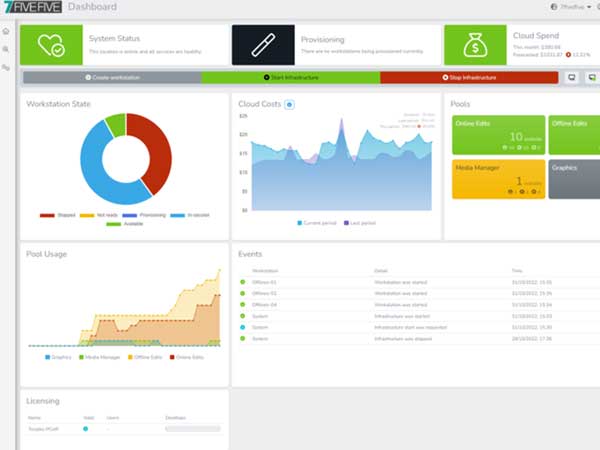Screen dimensions: 600x450
Task: Click the System Status heart icon tile
Action: click(51, 45)
